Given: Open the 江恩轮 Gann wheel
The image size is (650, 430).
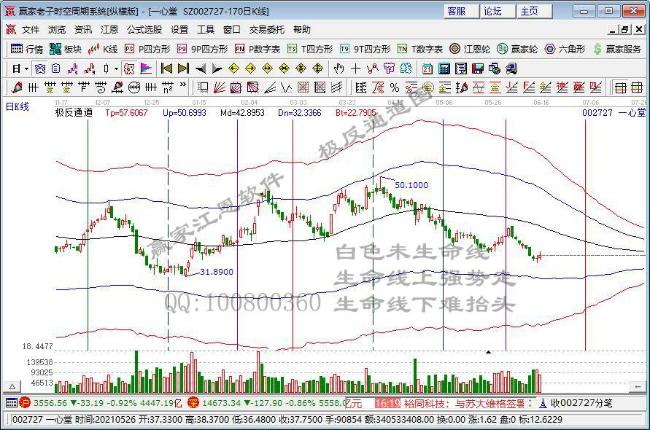Looking at the screenshot, I should (x=470, y=49).
